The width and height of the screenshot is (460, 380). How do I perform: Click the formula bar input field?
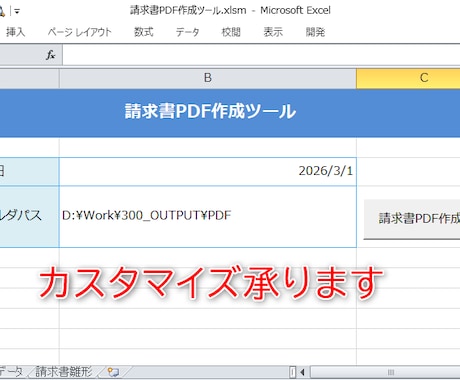tap(261, 55)
